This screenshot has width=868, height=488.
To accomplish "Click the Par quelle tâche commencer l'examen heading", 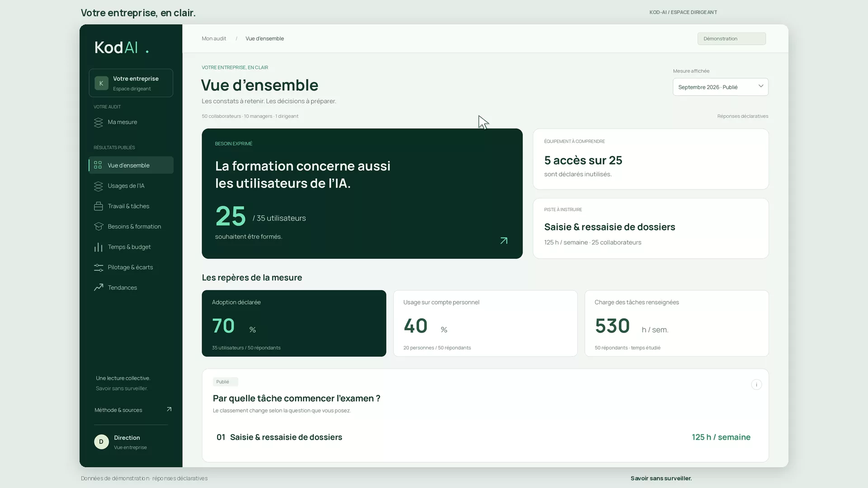I will (x=297, y=399).
